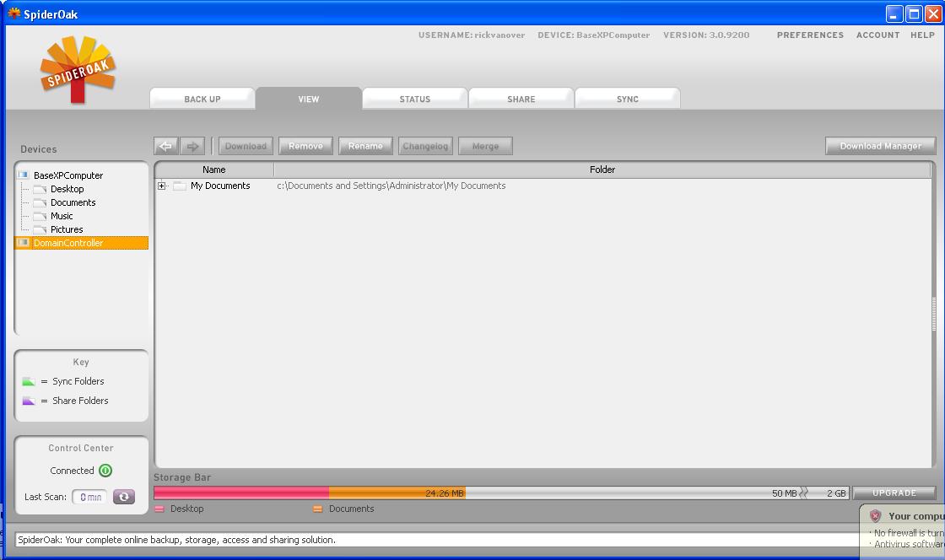945x560 pixels.
Task: Expand the My Documents folder row
Action: pyautogui.click(x=161, y=186)
